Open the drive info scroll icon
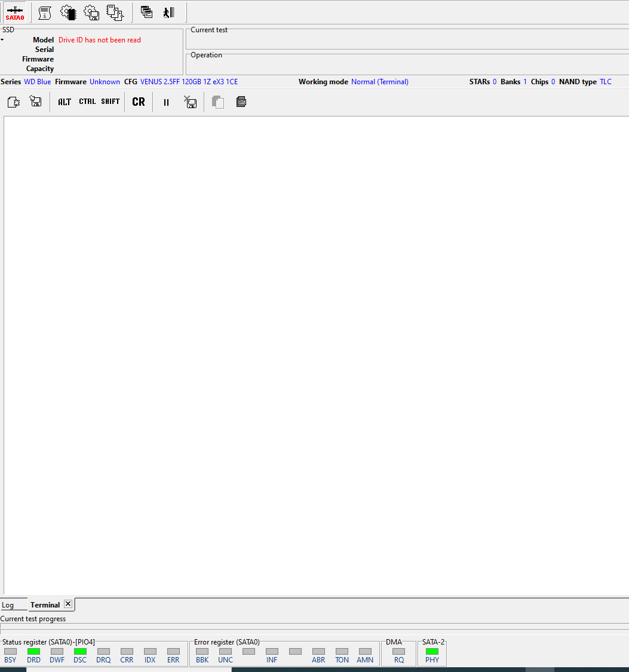629x672 pixels. (45, 13)
